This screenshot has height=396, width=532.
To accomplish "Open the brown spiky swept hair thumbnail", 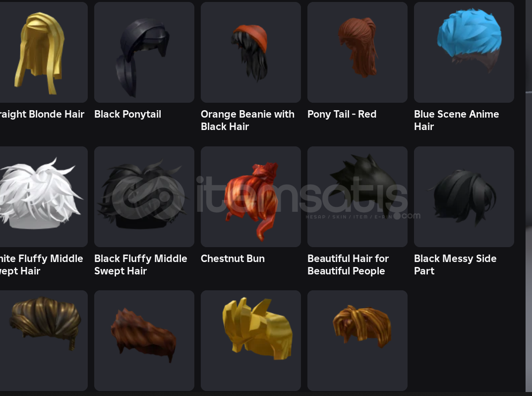I will (x=144, y=340).
